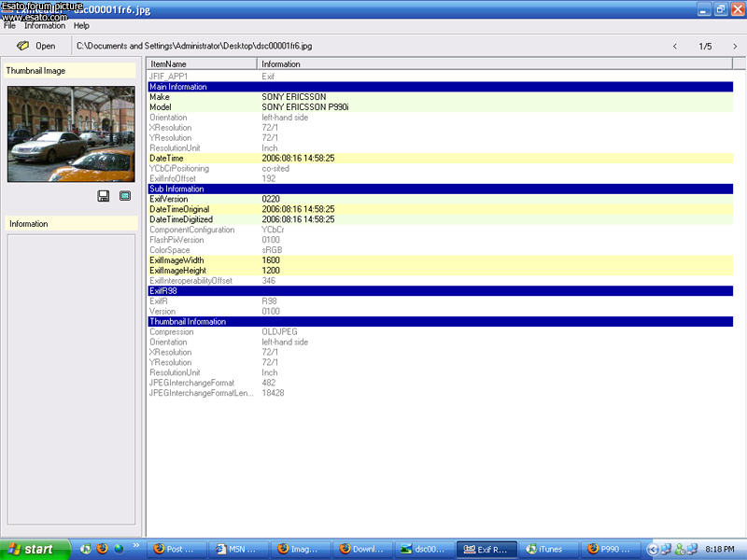
Task: Switch to the 'Downl...' taskbar window
Action: tap(362, 549)
